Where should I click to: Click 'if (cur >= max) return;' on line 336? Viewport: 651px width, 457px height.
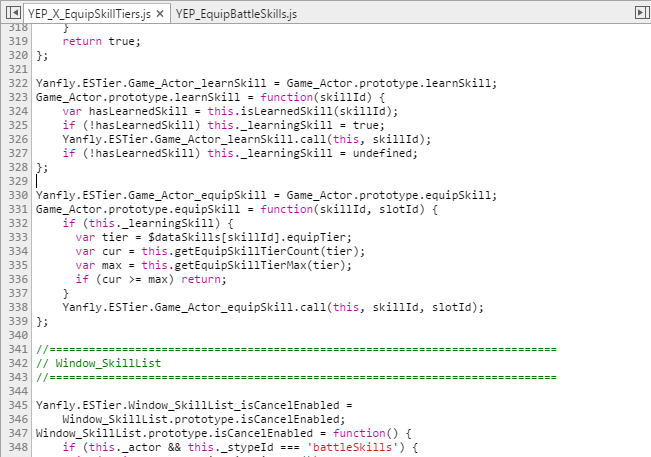[151, 279]
